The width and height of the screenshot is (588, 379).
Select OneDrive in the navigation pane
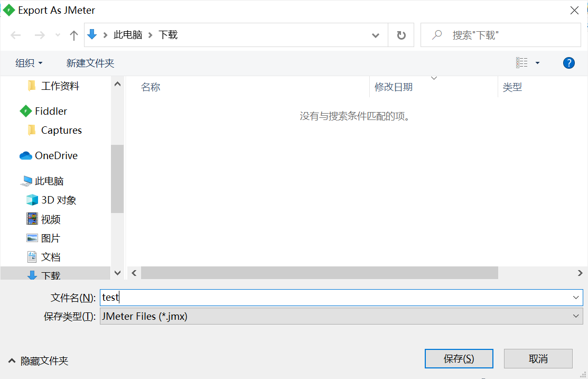coord(56,155)
